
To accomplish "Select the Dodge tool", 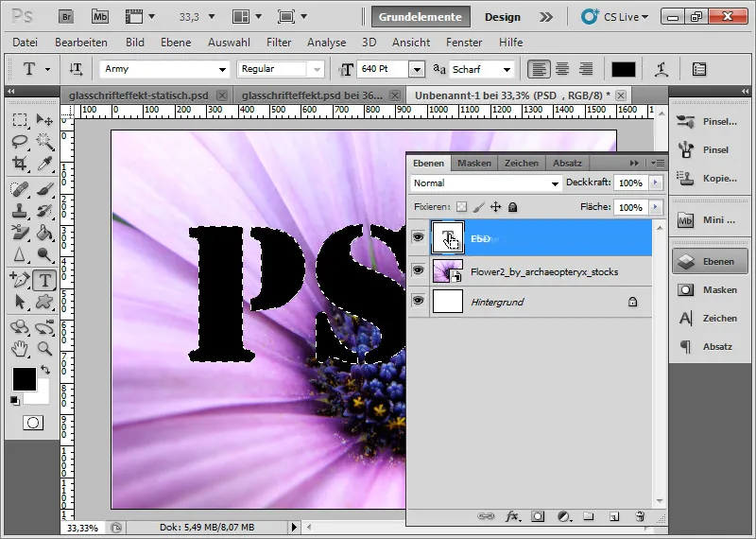I will point(44,254).
